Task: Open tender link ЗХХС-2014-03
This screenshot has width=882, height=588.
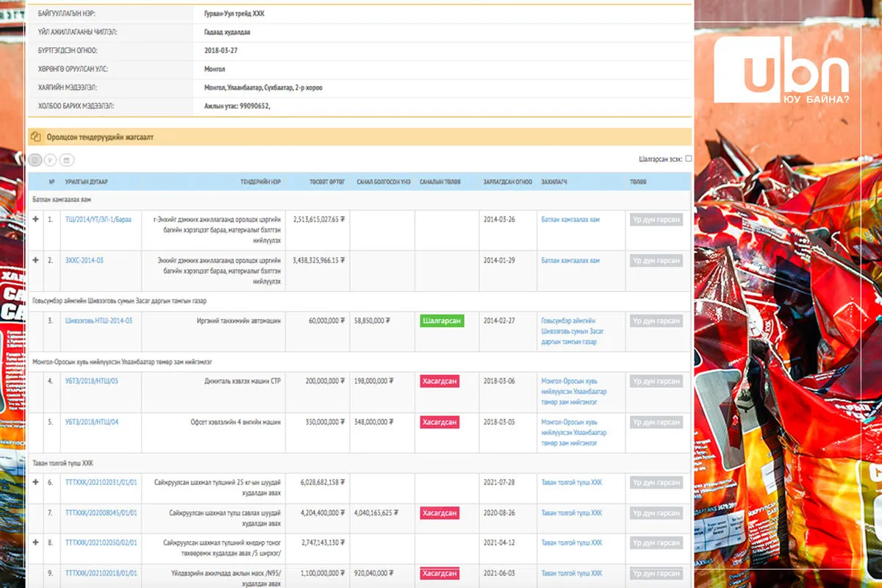Action: (85, 260)
